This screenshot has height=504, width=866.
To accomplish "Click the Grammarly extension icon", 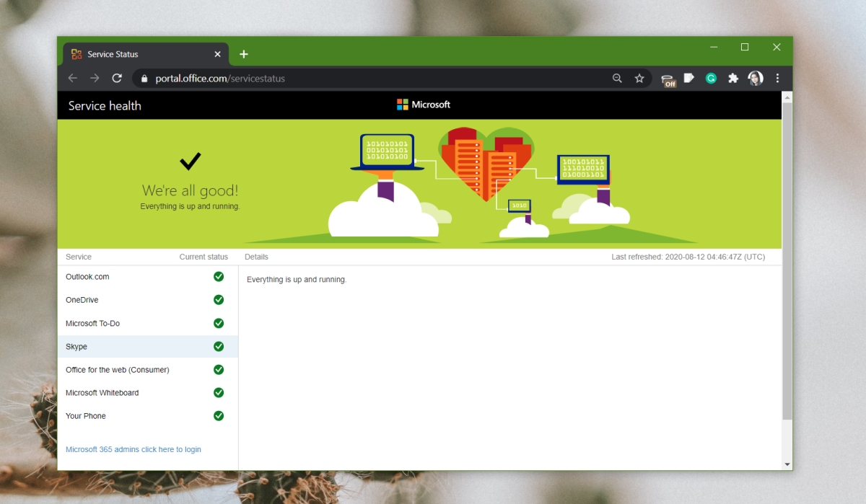I will pyautogui.click(x=711, y=78).
